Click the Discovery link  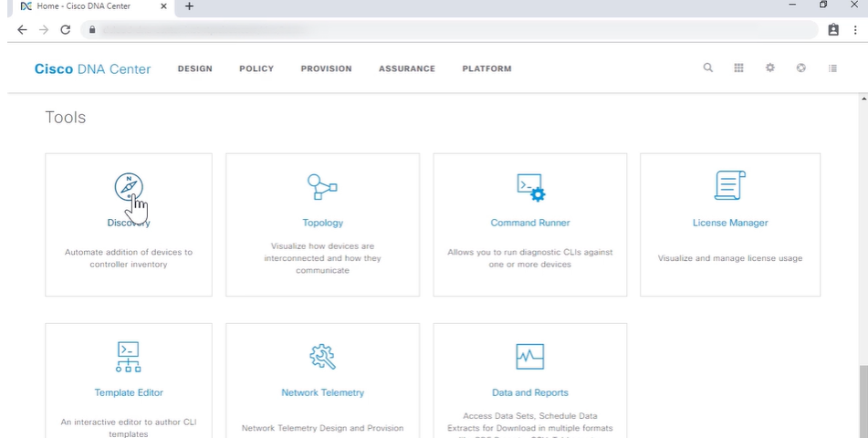pyautogui.click(x=129, y=223)
